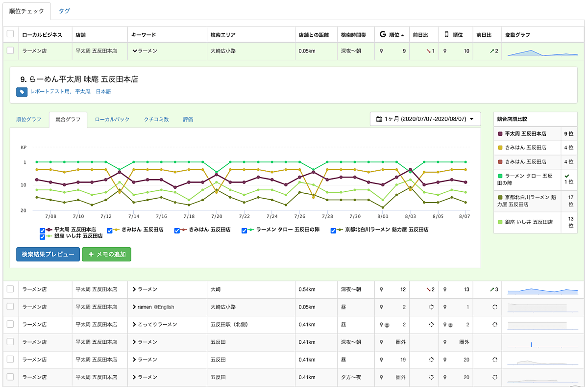Uncheck the 平太周 五反田本店 legend checkbox
The width and height of the screenshot is (588, 387).
42,230
